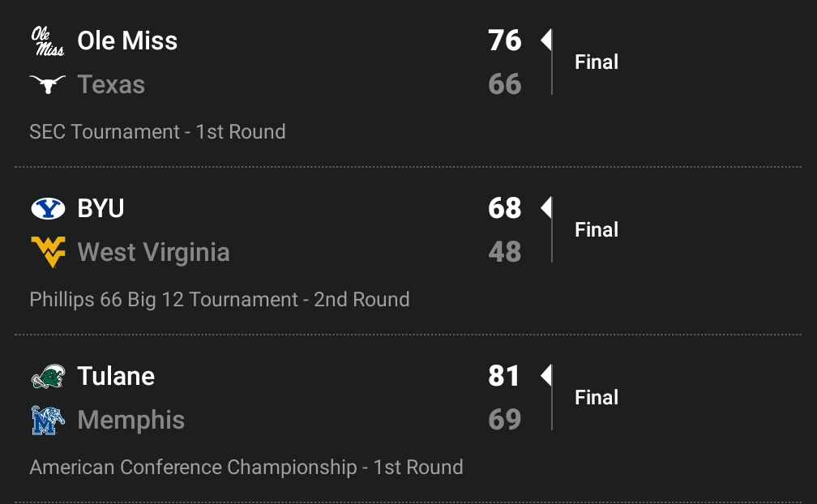The height and width of the screenshot is (504, 817).
Task: Click the Tulane Green Wave logo
Action: [47, 377]
